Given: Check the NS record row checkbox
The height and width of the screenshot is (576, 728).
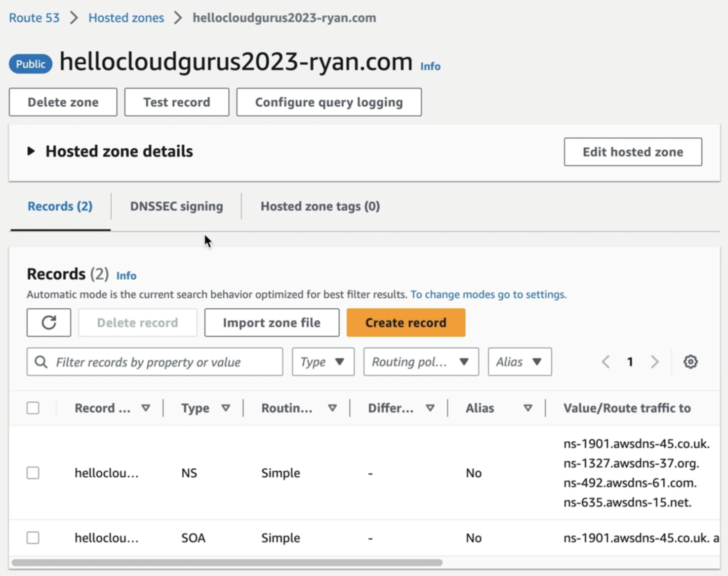Looking at the screenshot, I should (x=33, y=473).
